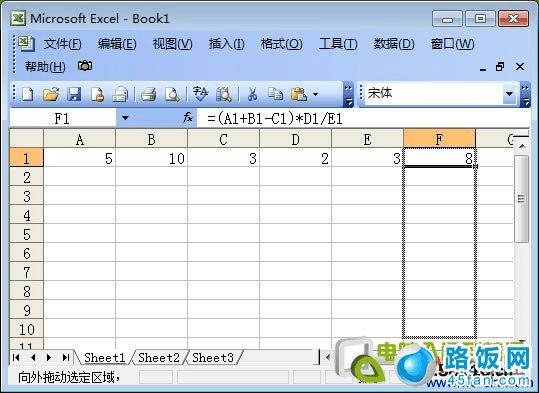The width and height of the screenshot is (539, 393).
Task: Open the 插入(I) menu
Action: coord(227,44)
